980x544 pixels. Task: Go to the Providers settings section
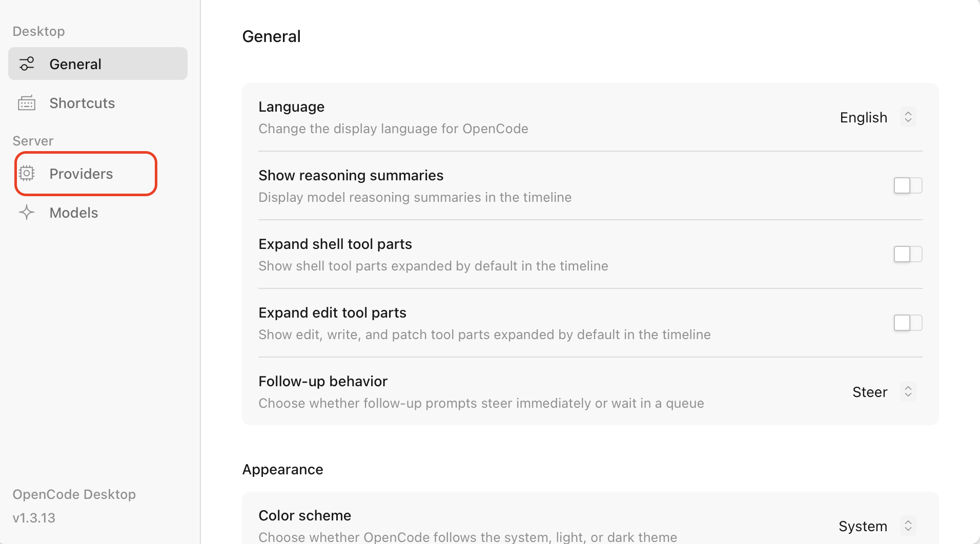81,174
